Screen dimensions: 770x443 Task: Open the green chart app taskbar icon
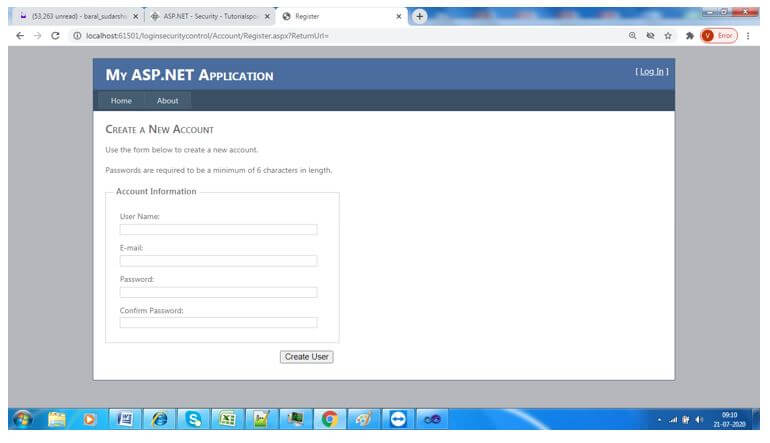(x=261, y=419)
